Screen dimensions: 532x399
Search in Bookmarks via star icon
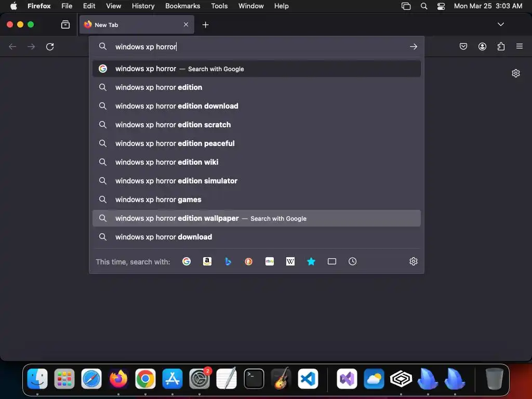(311, 261)
